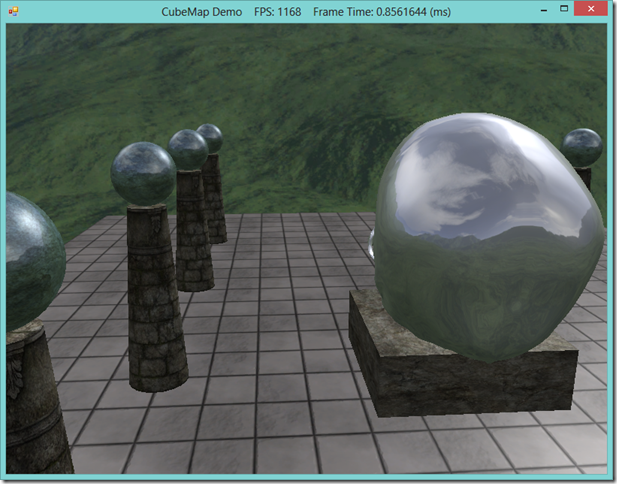Close the CubeMap Demo window

591,9
